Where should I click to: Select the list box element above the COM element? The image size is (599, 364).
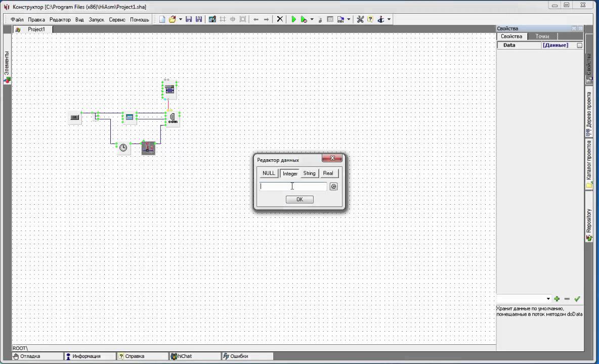point(169,89)
